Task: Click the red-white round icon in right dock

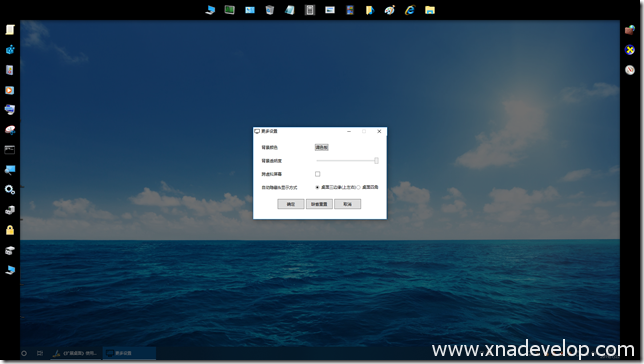Action: 630,70
